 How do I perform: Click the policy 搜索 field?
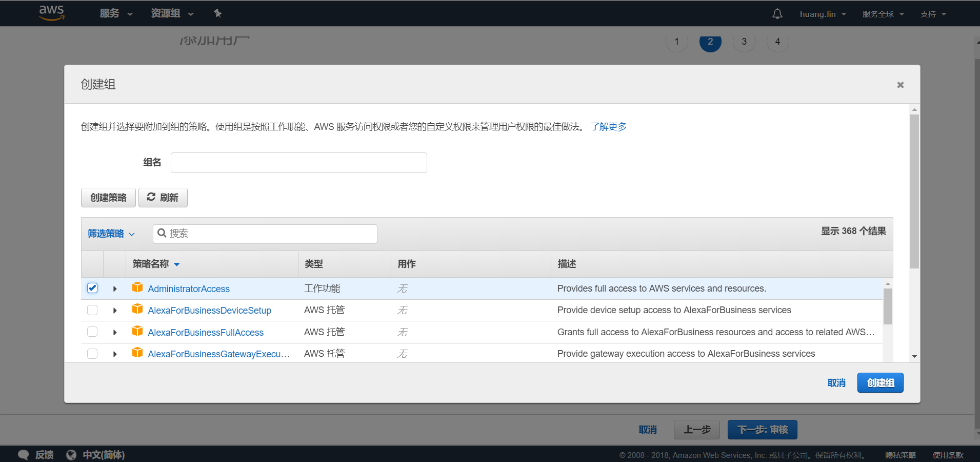(x=265, y=234)
